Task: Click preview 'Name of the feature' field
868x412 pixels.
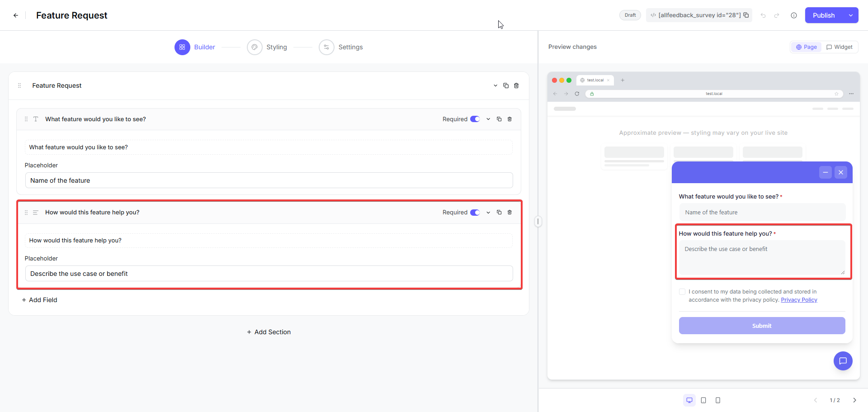Action: [x=762, y=212]
